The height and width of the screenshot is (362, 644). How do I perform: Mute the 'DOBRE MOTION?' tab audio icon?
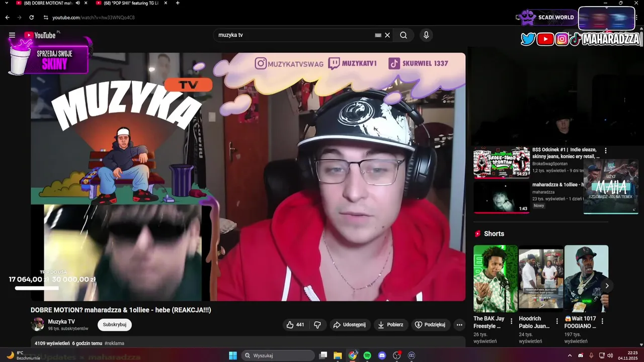tap(77, 3)
